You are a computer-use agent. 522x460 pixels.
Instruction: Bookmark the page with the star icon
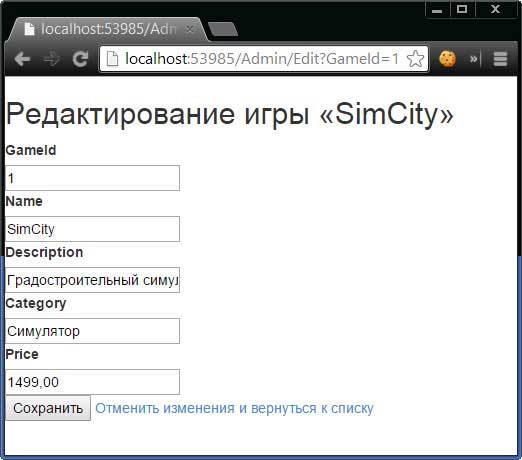pyautogui.click(x=415, y=59)
